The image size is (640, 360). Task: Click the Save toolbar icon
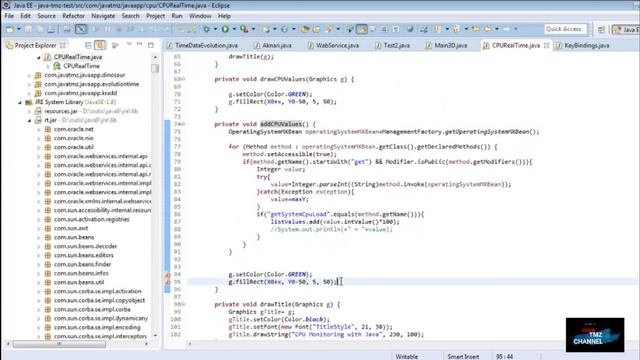pyautogui.click(x=28, y=29)
